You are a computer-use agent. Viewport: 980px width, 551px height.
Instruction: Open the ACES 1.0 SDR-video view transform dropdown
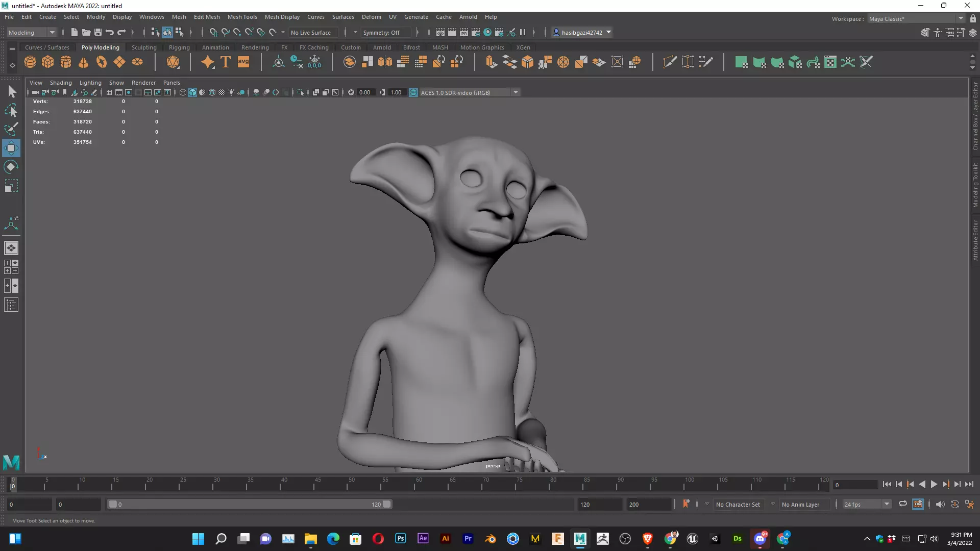coord(469,92)
